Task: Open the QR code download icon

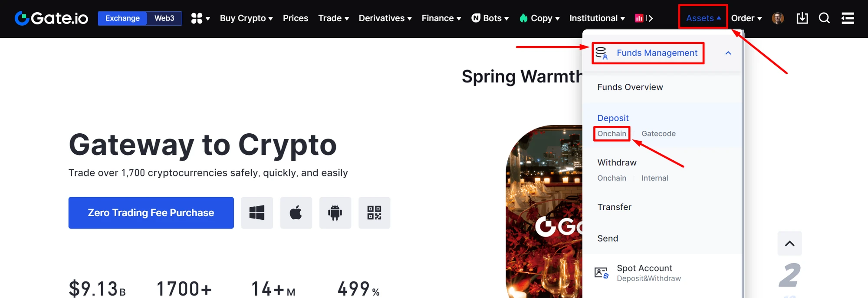Action: click(374, 213)
